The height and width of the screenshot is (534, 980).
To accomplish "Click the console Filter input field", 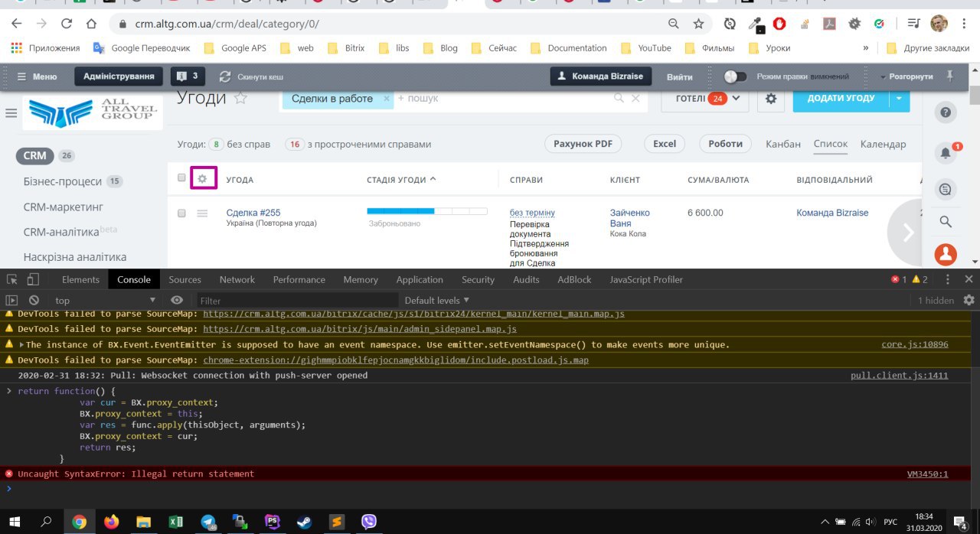I will click(x=297, y=301).
